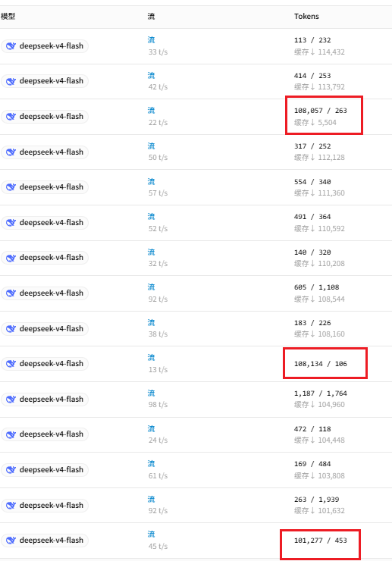Click the 模型 column header
The width and height of the screenshot is (392, 561).
8,17
